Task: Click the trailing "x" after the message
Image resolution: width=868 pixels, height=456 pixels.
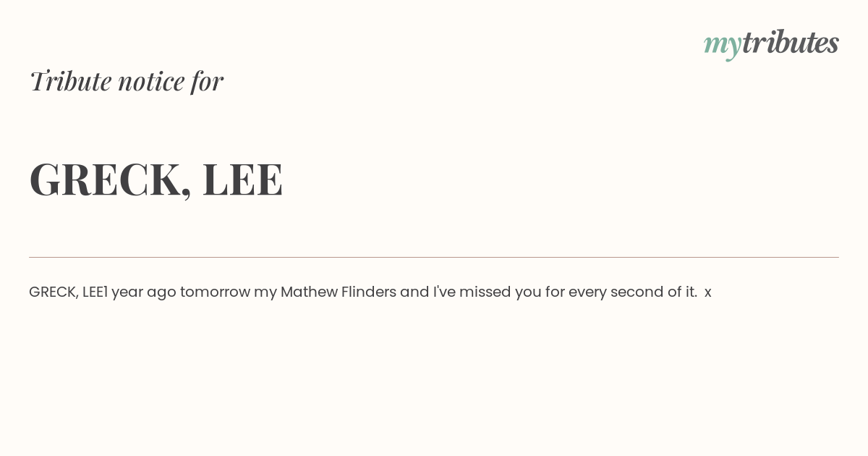Action: tap(708, 293)
